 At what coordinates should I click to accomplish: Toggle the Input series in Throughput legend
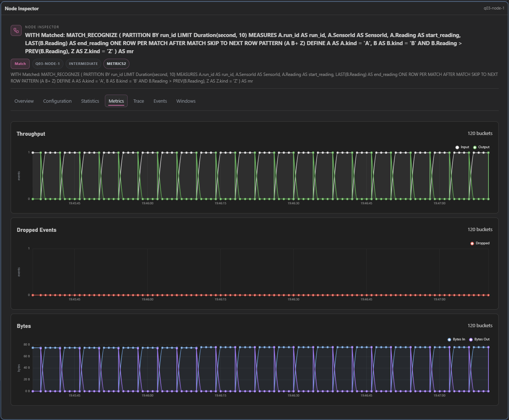(x=462, y=147)
